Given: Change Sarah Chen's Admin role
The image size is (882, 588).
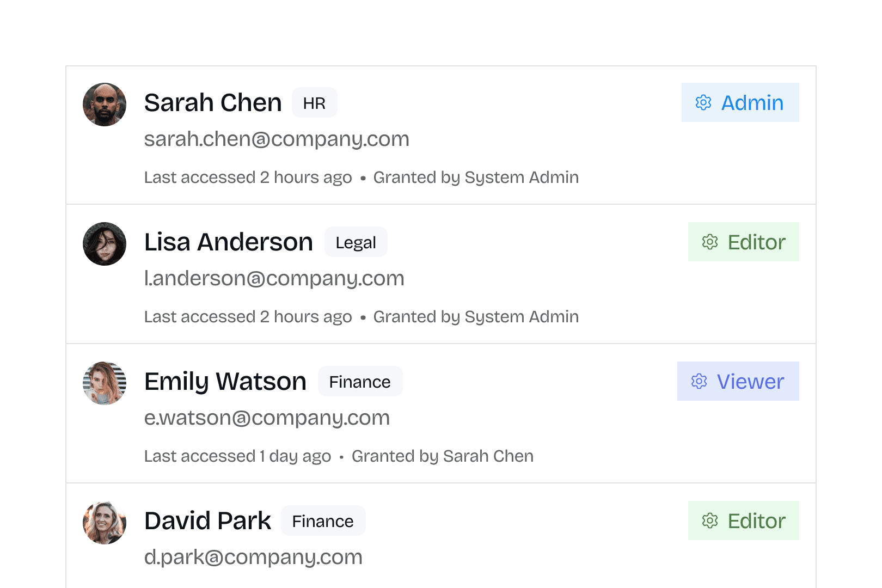Looking at the screenshot, I should pos(740,102).
